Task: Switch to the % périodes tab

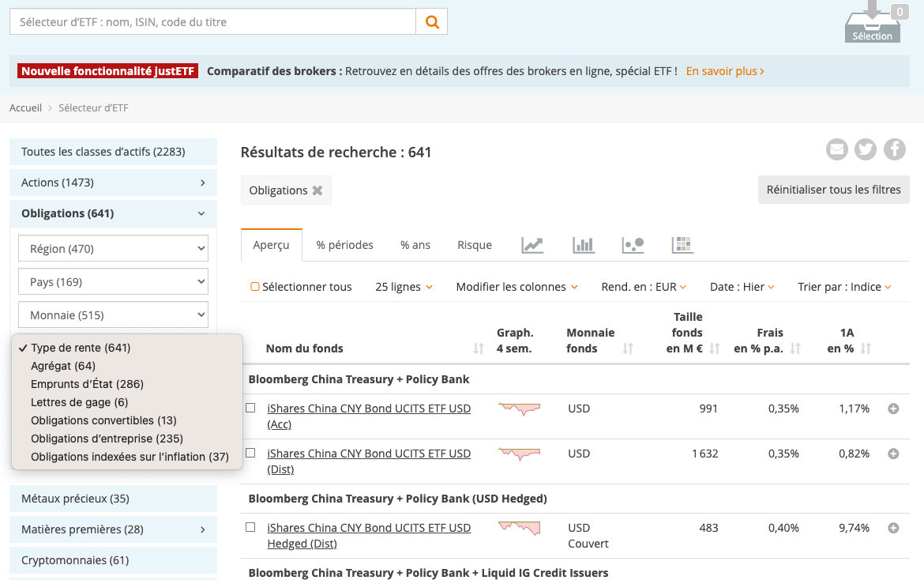Action: pos(344,245)
